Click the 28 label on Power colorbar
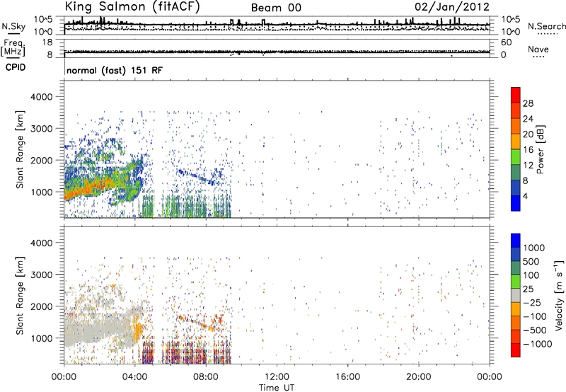 [528, 103]
